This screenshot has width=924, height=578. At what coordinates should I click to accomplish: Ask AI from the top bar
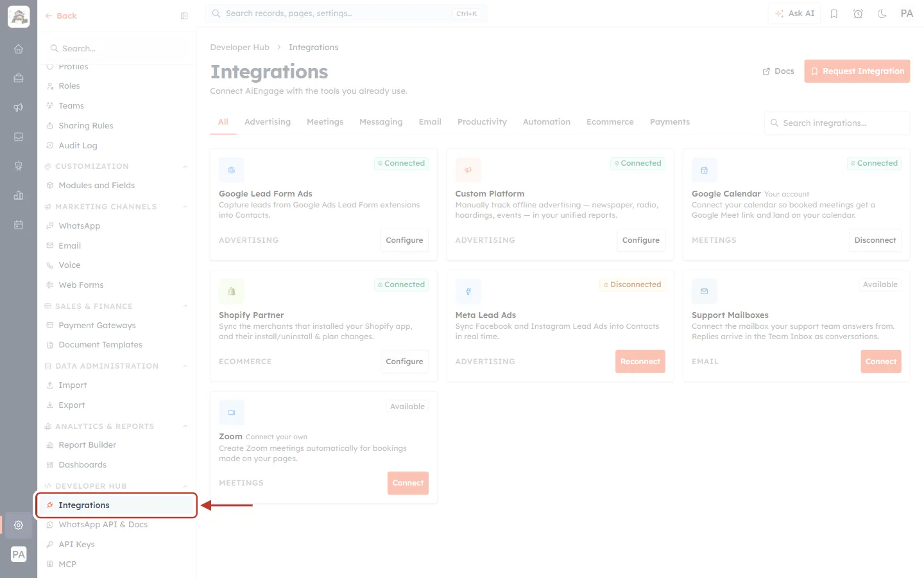pyautogui.click(x=794, y=13)
